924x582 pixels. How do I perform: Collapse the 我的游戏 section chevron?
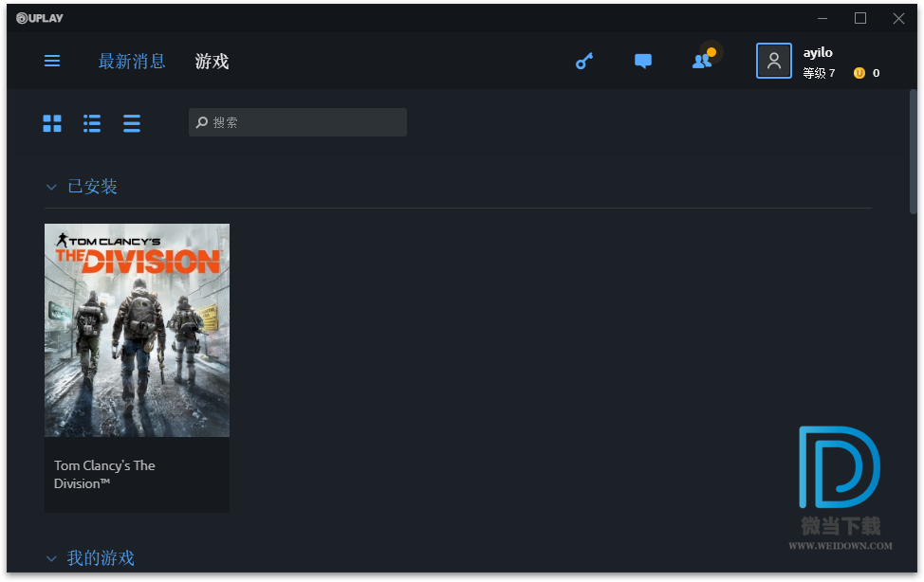(x=51, y=558)
